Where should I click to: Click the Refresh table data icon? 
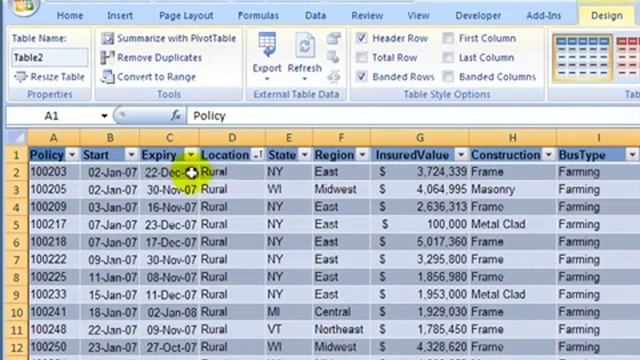tap(304, 45)
